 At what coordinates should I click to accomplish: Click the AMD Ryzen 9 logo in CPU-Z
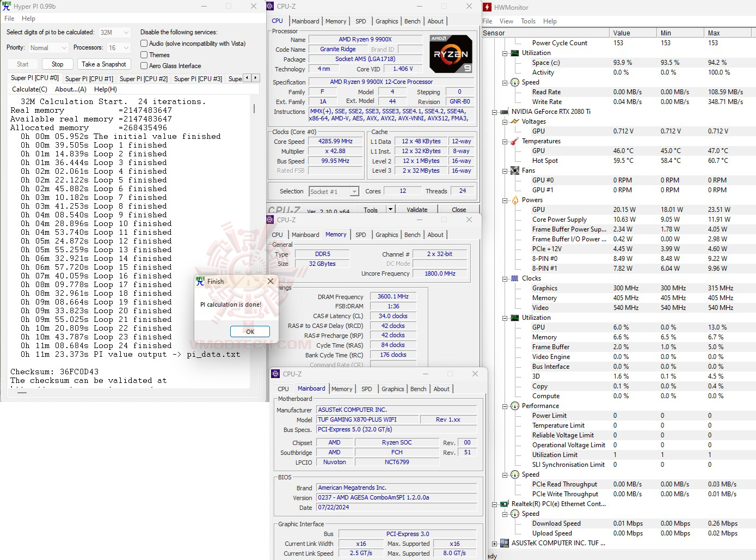[x=451, y=53]
